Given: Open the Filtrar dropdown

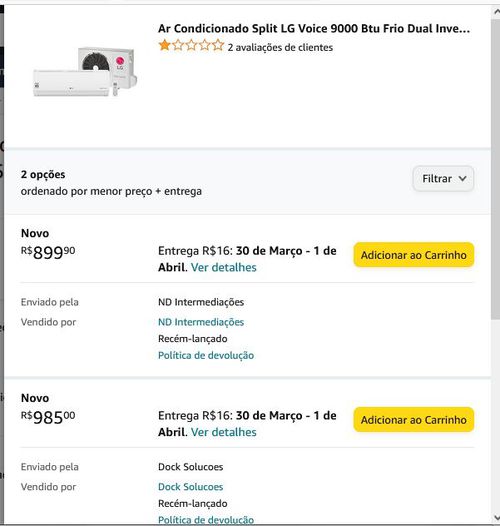Looking at the screenshot, I should (443, 179).
